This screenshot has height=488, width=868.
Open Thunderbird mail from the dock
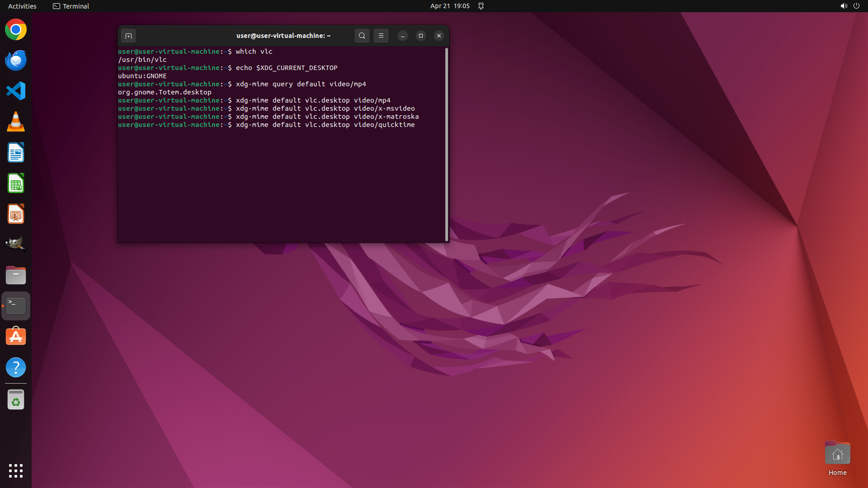pyautogui.click(x=16, y=60)
